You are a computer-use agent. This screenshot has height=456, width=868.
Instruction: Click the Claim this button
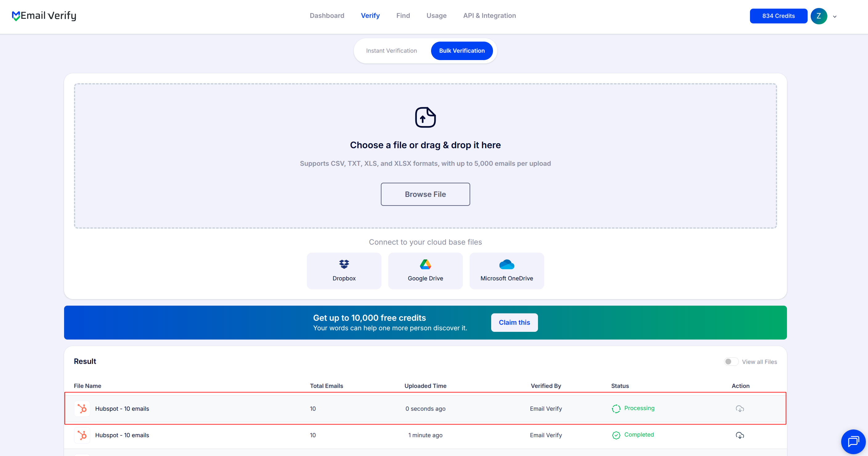(x=514, y=323)
